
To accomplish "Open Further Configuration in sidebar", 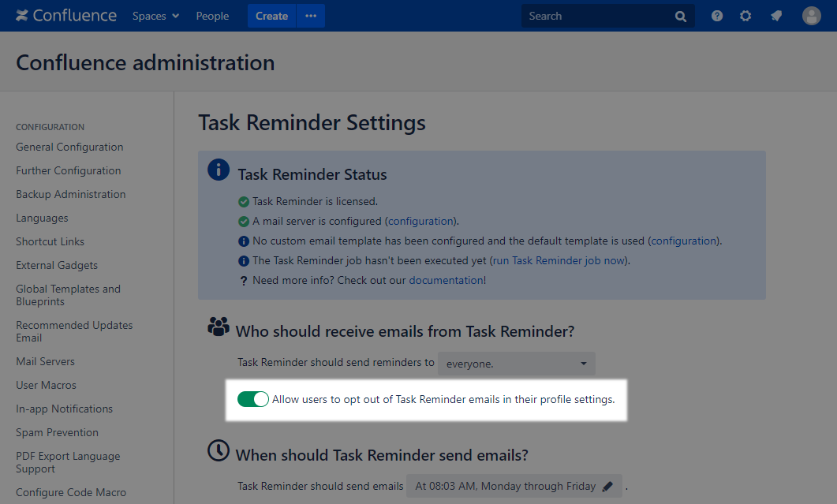I will point(69,170).
